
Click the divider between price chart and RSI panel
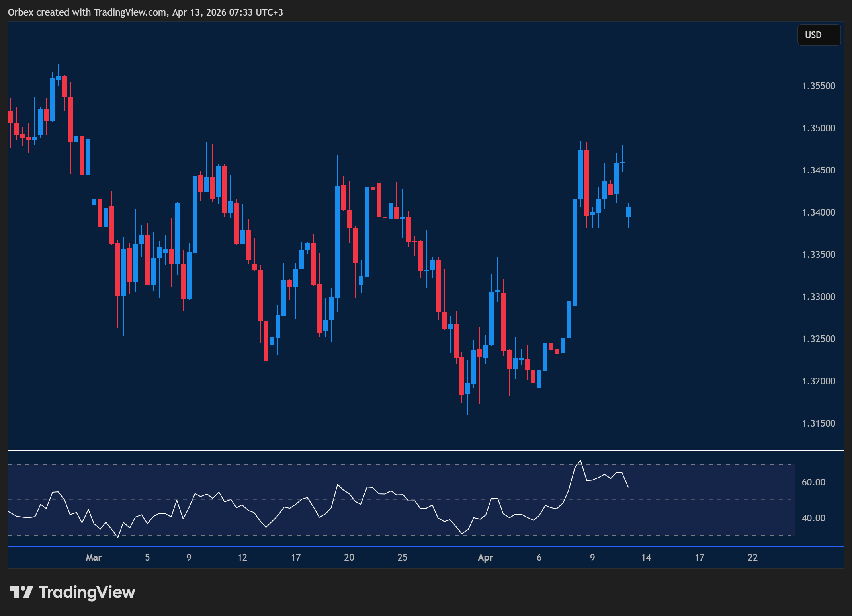(398, 450)
